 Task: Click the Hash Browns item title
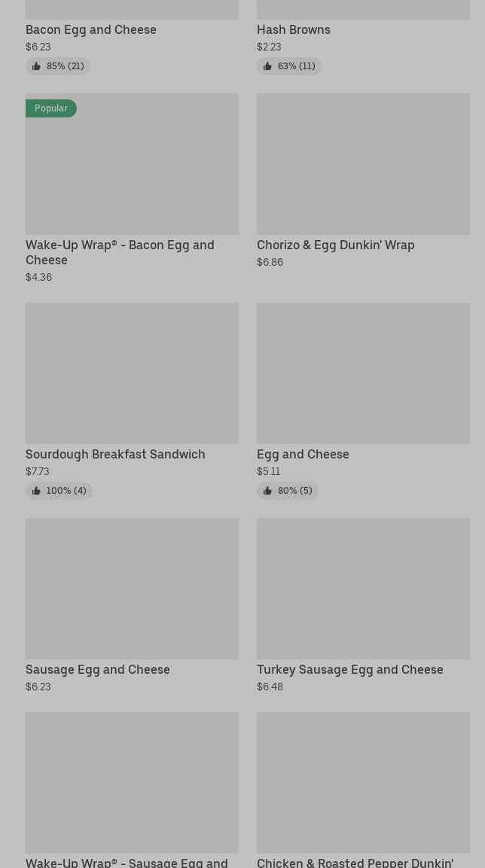tap(294, 30)
